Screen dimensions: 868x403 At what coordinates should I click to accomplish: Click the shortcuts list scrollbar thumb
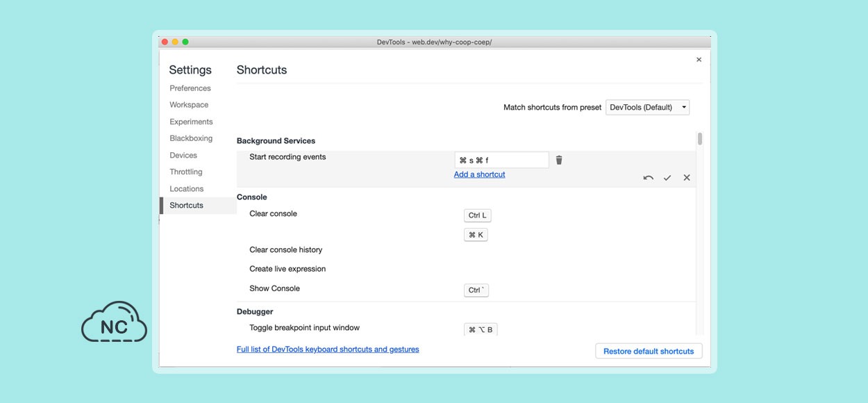pos(700,138)
